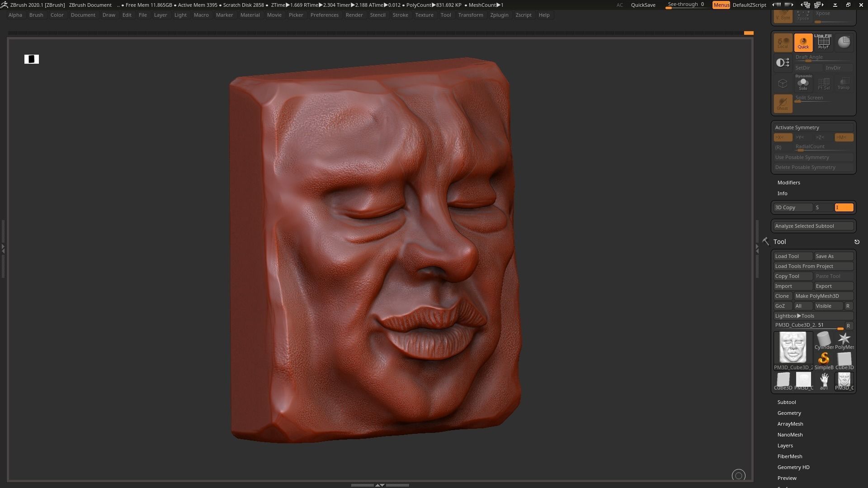
Task: Open the Transform menu
Action: tap(470, 15)
